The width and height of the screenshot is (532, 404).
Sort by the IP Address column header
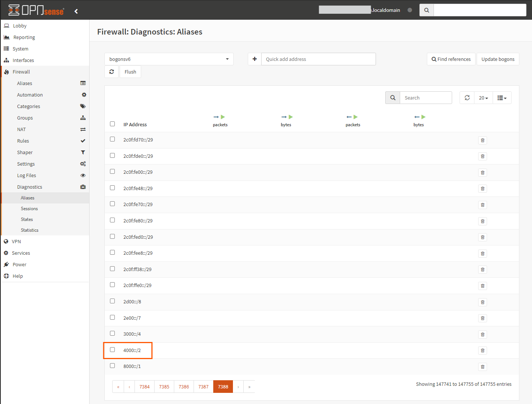click(x=135, y=124)
